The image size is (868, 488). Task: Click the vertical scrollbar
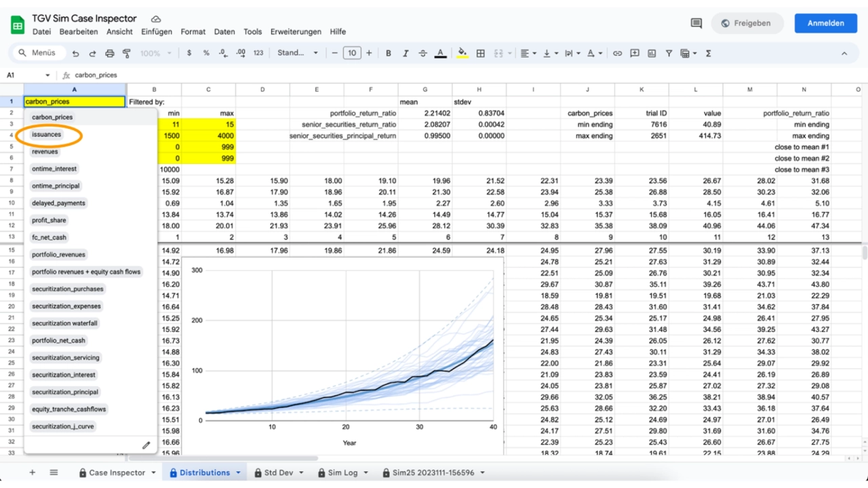tap(864, 253)
